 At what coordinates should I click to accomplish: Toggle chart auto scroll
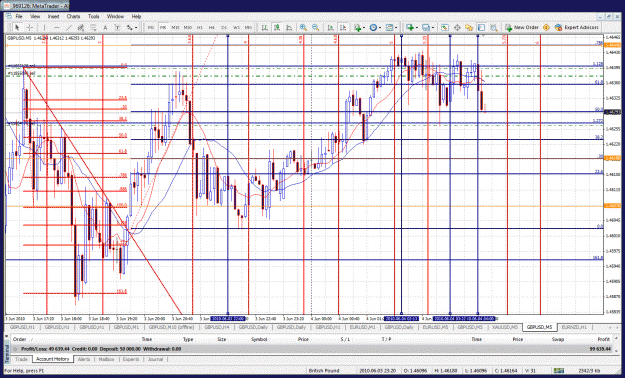(330, 28)
